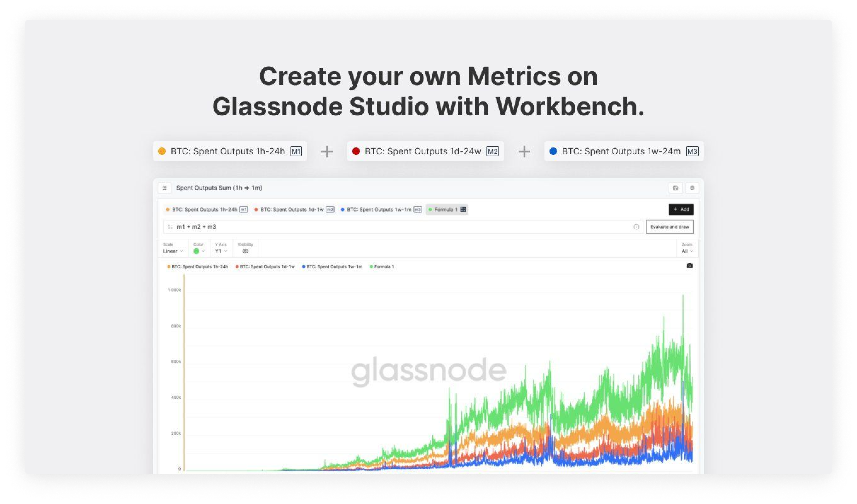Screen dimensions: 857x504
Task: Open the Zoom All dropdown
Action: pyautogui.click(x=687, y=251)
